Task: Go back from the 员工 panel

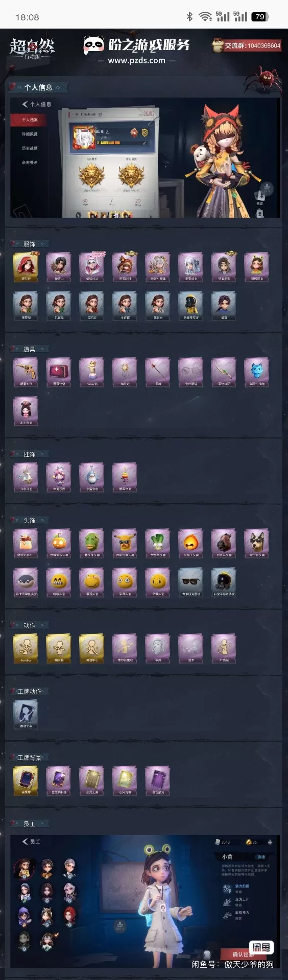Action: click(x=25, y=842)
